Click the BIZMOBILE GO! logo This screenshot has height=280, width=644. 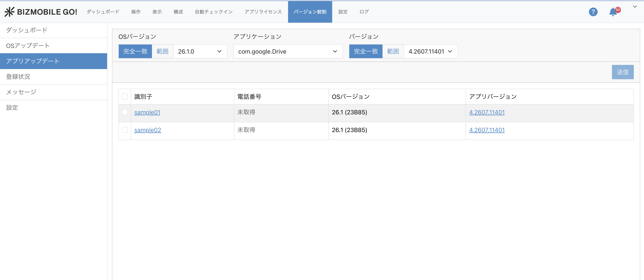[41, 12]
